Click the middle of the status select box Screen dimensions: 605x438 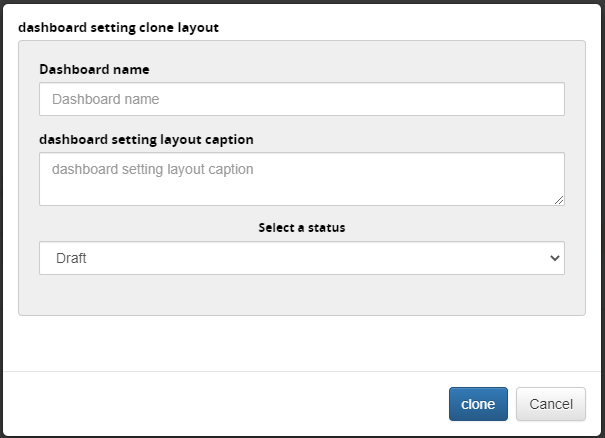coord(301,258)
